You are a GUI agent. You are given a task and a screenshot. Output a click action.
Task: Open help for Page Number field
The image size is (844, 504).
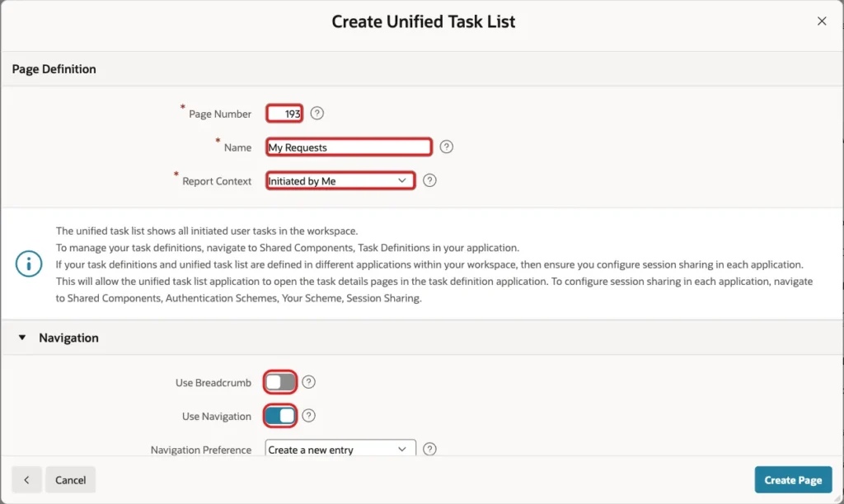(317, 114)
